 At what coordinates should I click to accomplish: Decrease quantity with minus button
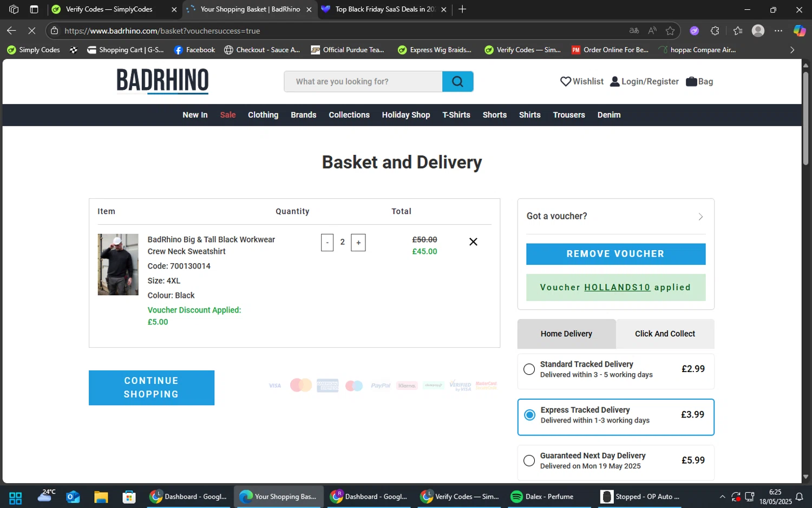(x=327, y=243)
